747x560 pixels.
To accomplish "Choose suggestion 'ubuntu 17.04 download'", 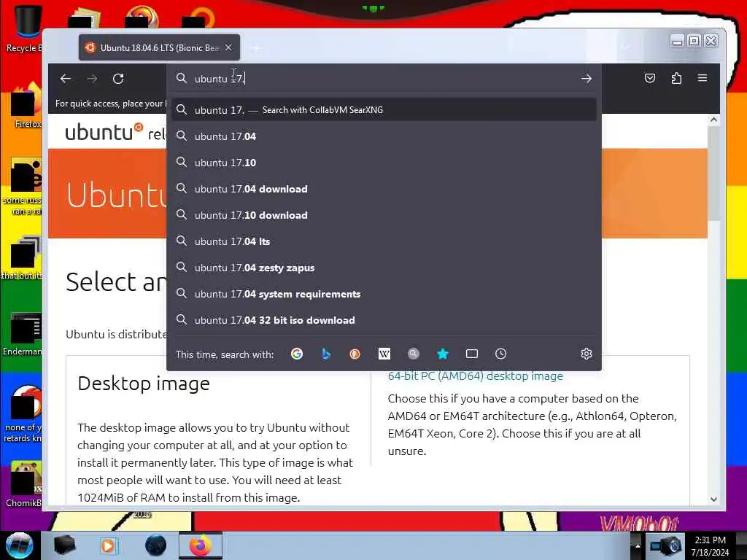I will click(384, 189).
